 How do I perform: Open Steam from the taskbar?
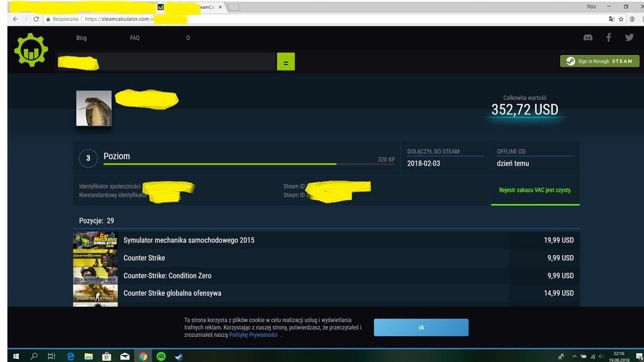179,357
